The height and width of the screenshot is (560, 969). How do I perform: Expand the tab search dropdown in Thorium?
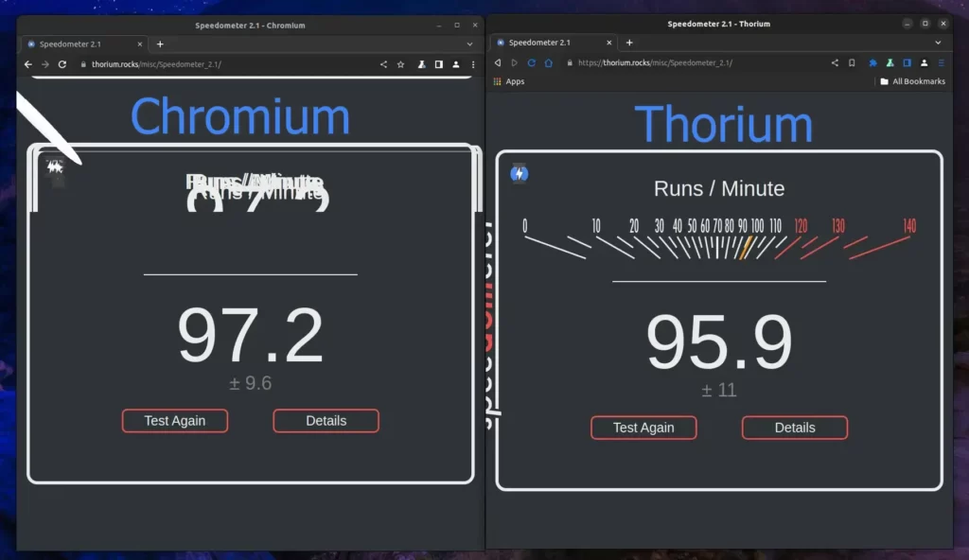coord(938,43)
